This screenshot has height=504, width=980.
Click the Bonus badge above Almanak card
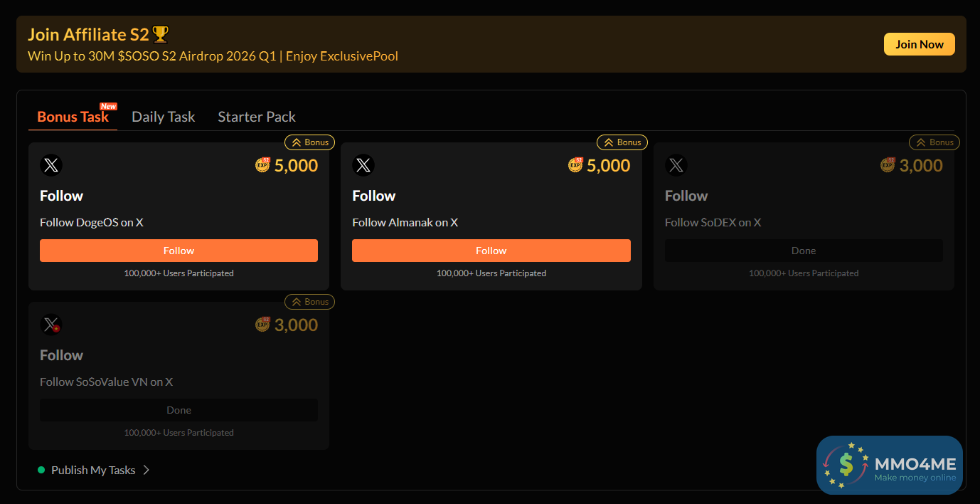click(622, 142)
